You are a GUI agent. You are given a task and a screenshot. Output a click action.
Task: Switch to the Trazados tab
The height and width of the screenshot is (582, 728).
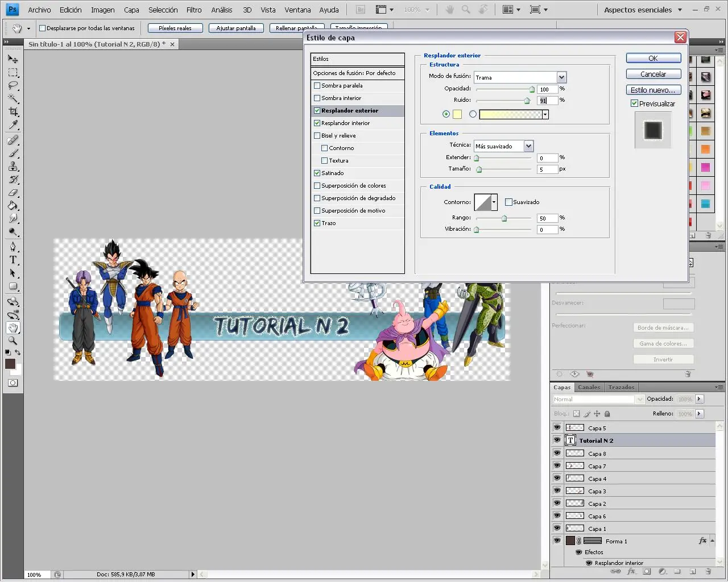click(621, 388)
